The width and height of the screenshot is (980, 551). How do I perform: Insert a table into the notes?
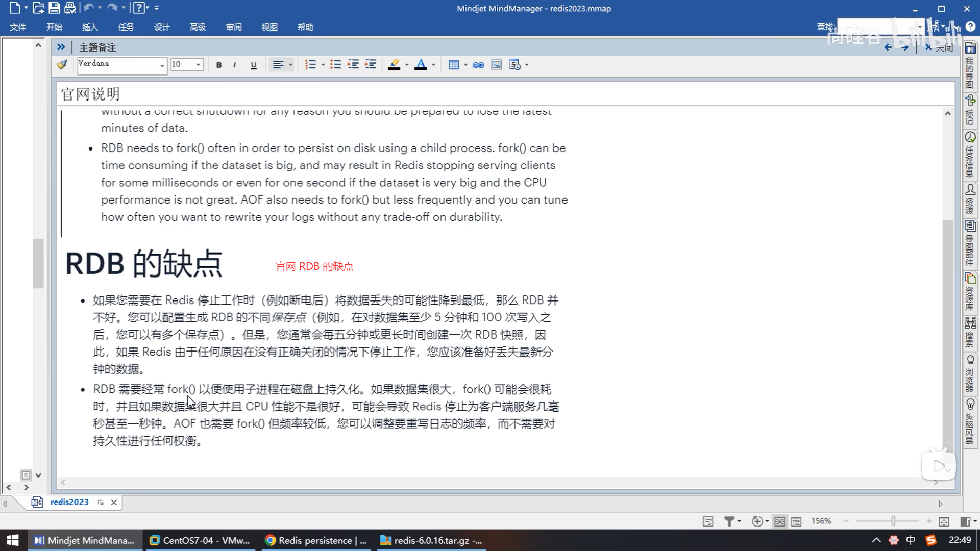click(x=453, y=65)
